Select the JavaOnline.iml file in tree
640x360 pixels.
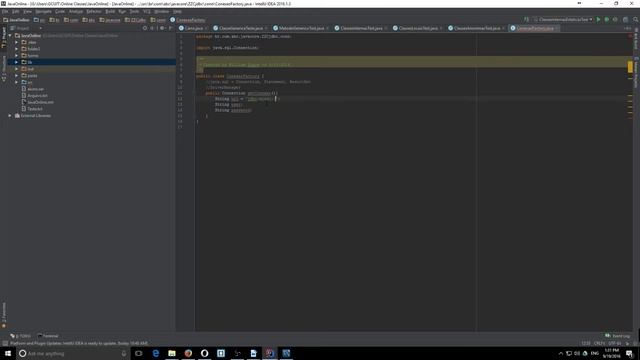tap(40, 102)
